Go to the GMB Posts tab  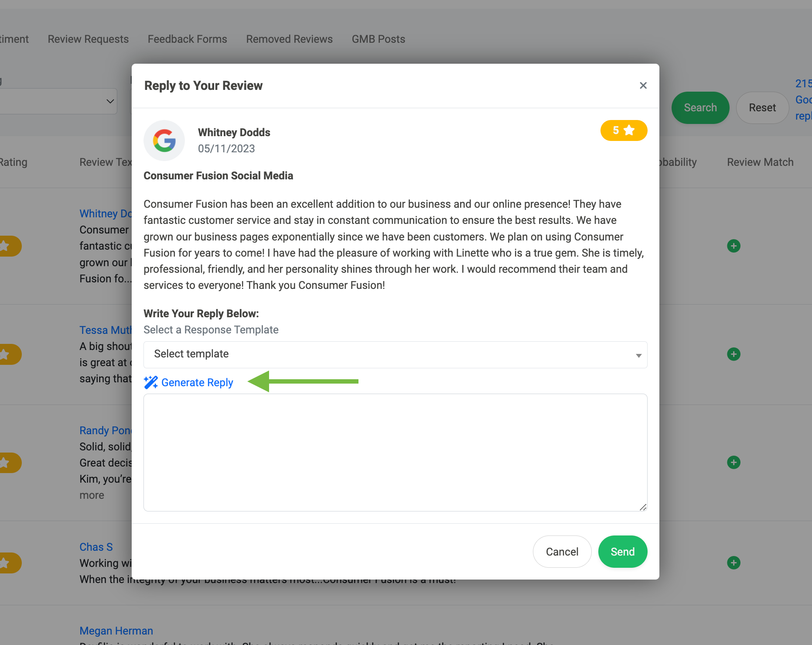[x=379, y=39]
